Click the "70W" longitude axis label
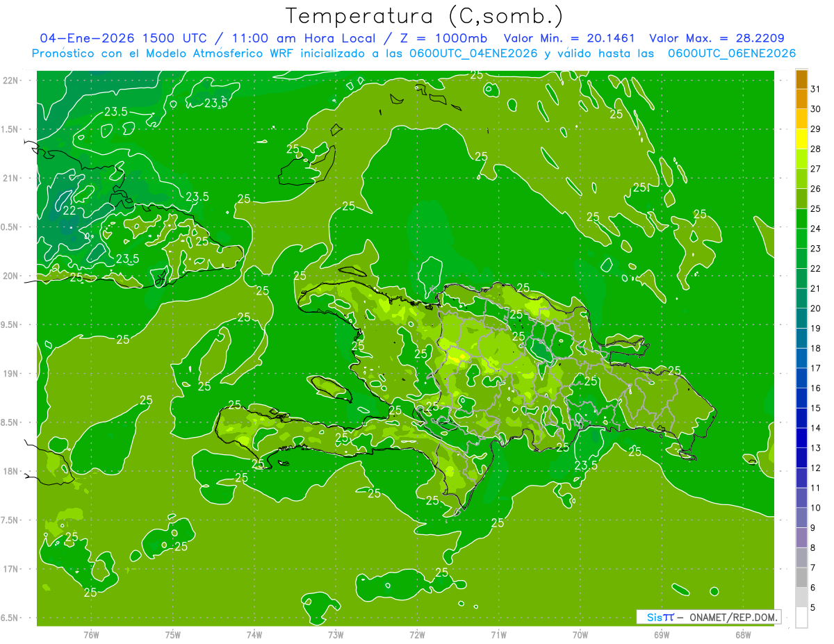 coord(580,635)
